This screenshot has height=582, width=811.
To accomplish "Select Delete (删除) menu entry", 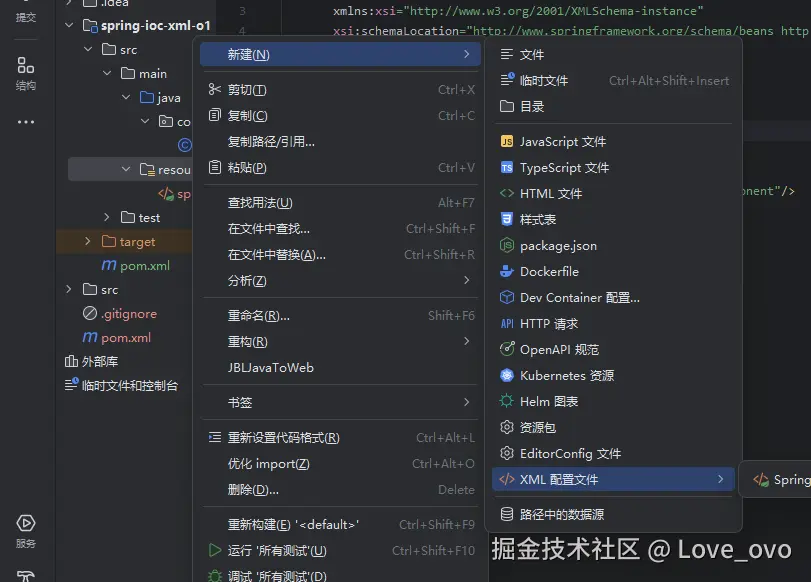I will coord(340,489).
